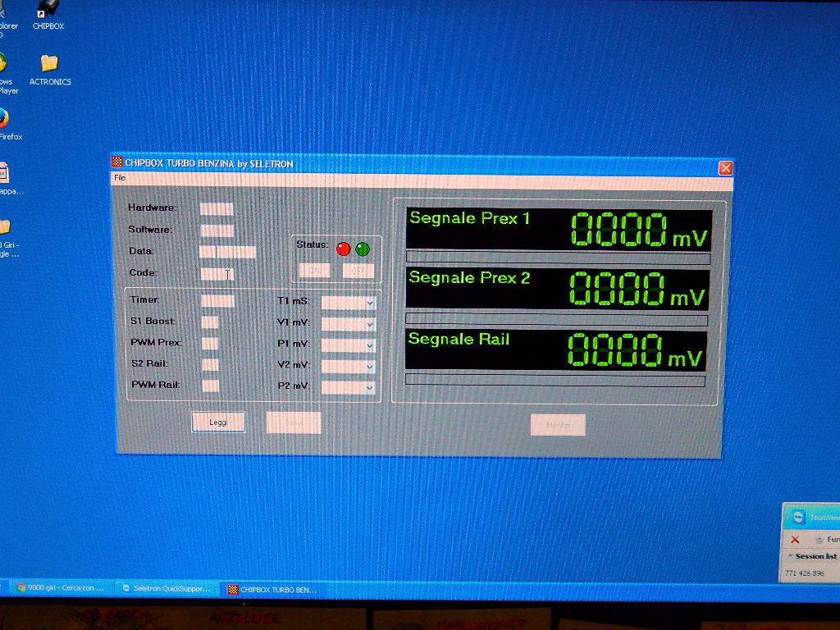The image size is (840, 630).
Task: Click into the S2 Rail field
Action: click(210, 365)
